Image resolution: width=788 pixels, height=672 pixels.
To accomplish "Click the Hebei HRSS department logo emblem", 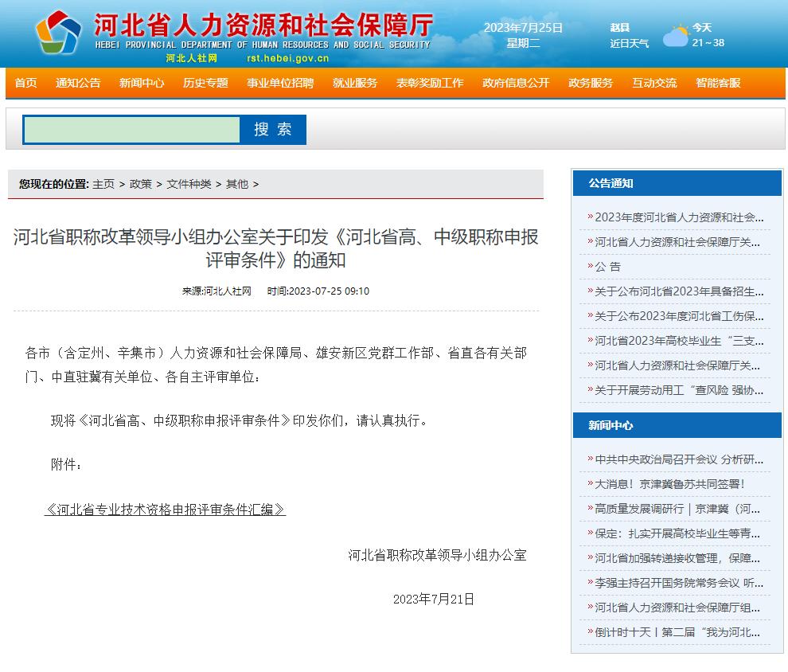I will pos(58,33).
